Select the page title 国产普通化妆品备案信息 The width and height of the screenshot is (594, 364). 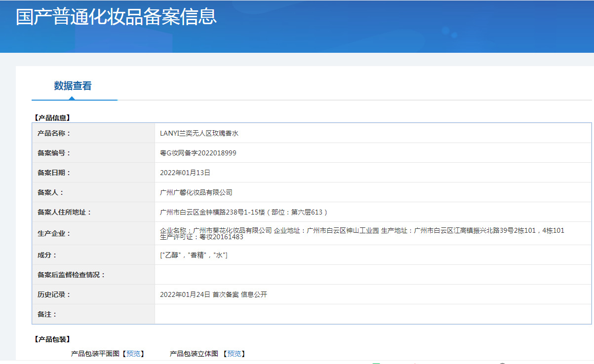[117, 16]
